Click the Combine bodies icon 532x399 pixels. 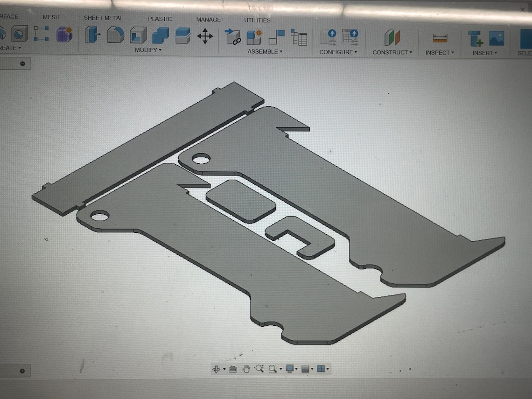[x=161, y=35]
